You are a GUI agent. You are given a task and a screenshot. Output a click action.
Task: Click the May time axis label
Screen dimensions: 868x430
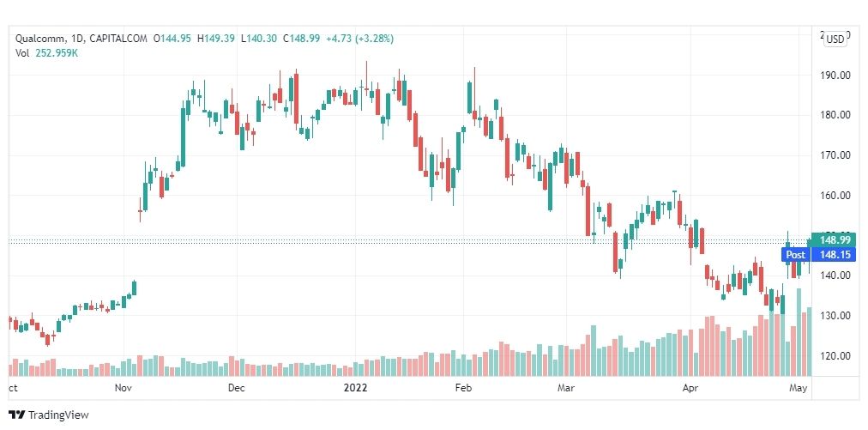coord(799,387)
